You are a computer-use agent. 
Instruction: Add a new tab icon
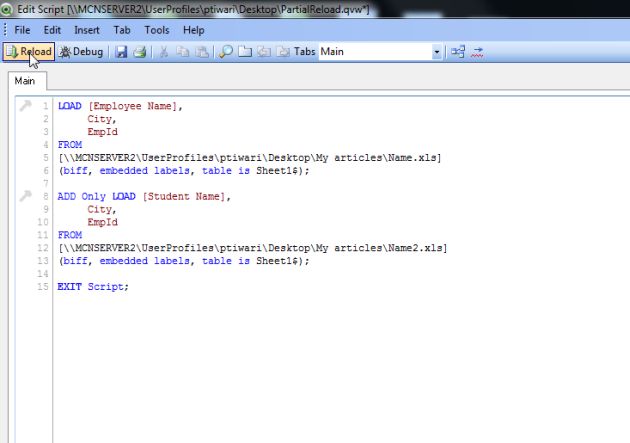[x=245, y=52]
